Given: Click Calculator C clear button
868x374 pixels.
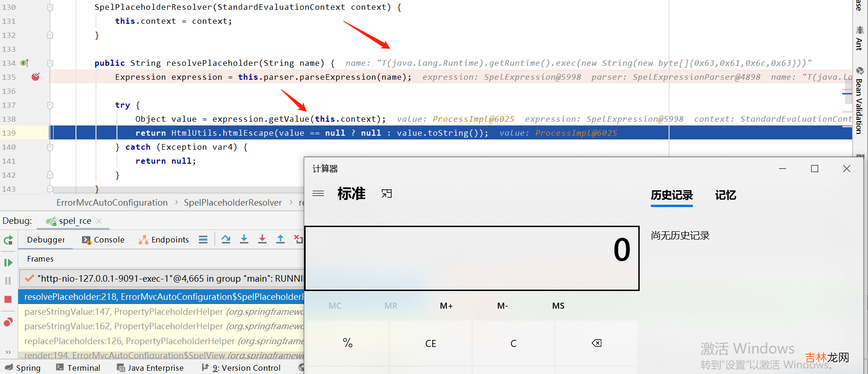Looking at the screenshot, I should click(513, 343).
